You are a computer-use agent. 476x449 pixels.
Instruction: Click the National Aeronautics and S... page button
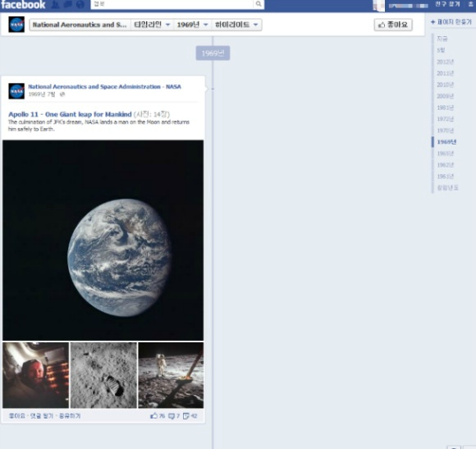(80, 25)
